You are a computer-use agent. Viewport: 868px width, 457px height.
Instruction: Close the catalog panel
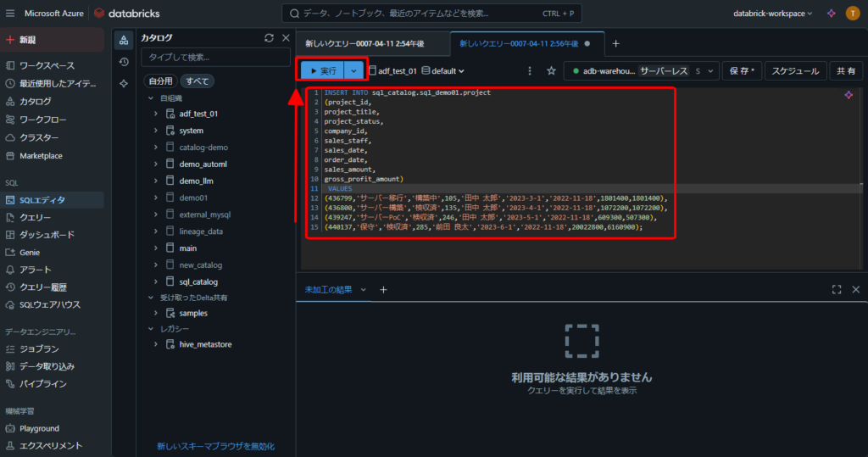[x=286, y=37]
